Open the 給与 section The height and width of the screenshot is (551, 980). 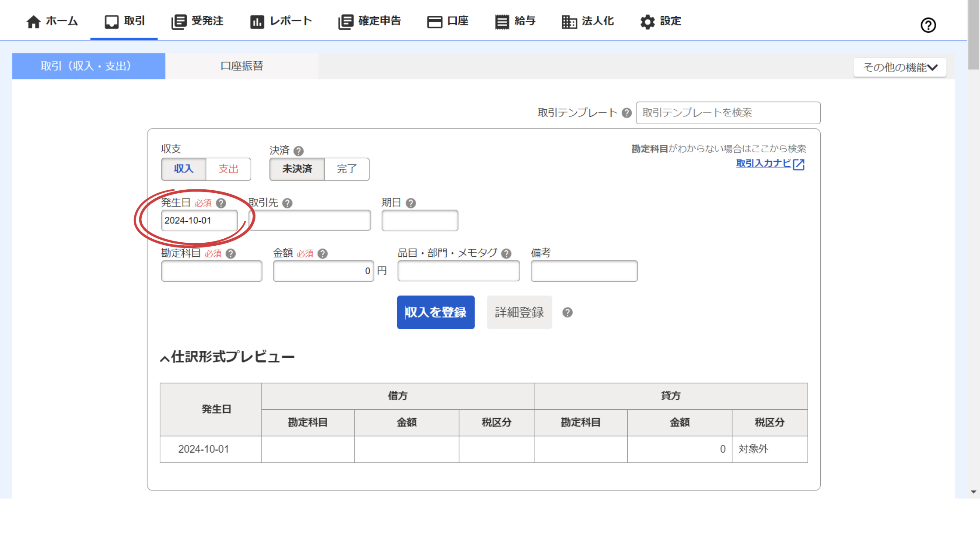(x=515, y=21)
